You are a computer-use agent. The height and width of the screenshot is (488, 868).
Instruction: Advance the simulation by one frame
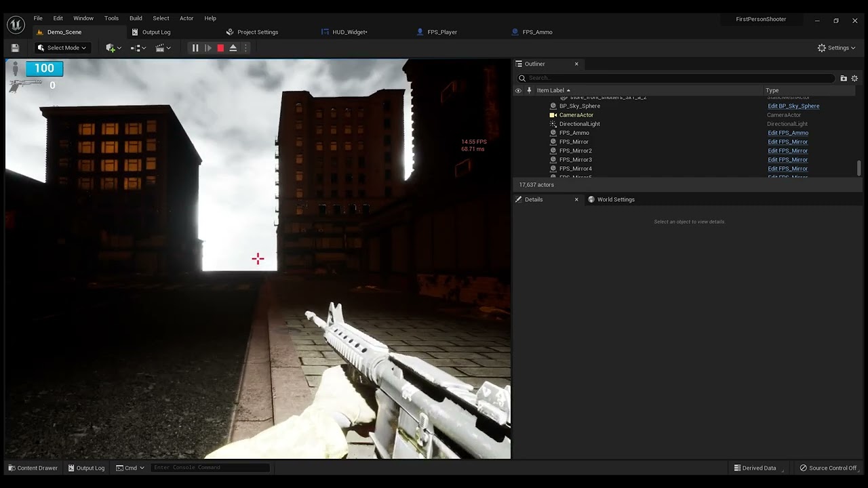208,48
